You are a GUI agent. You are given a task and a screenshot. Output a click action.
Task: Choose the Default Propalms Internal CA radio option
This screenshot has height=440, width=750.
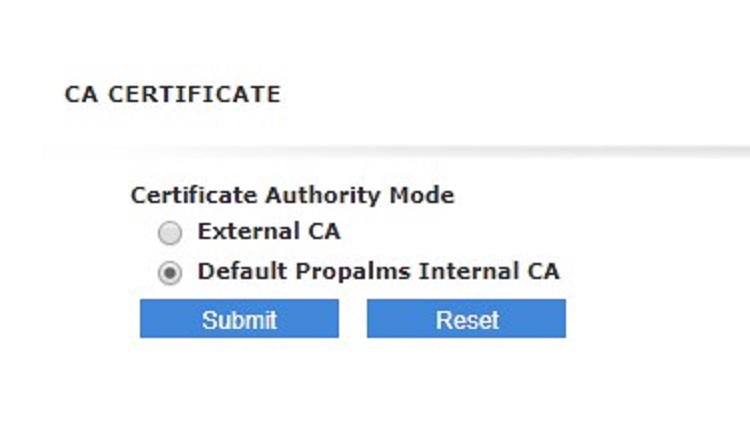tap(170, 273)
